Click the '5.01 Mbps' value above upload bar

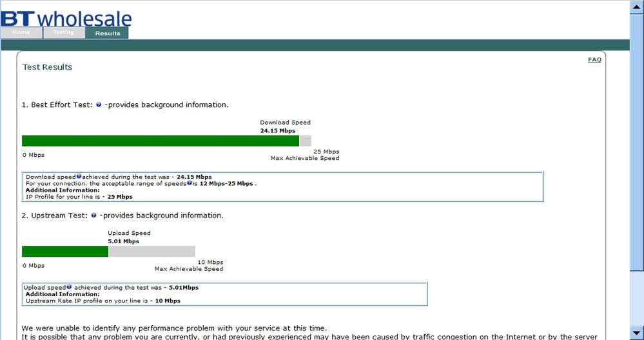coord(124,241)
